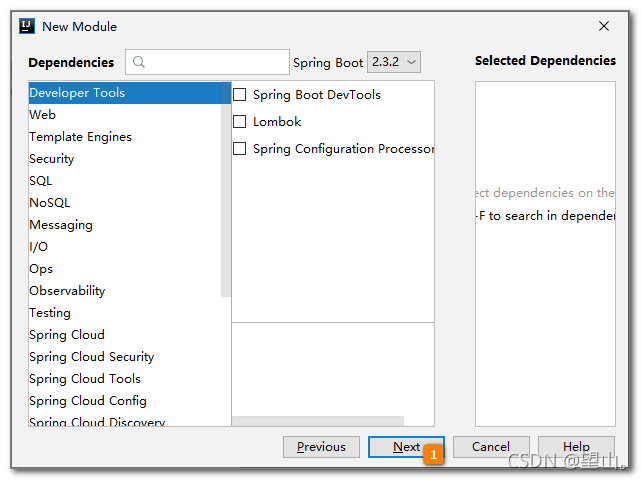This screenshot has width=641, height=480.
Task: Select the Web category
Action: click(x=125, y=115)
